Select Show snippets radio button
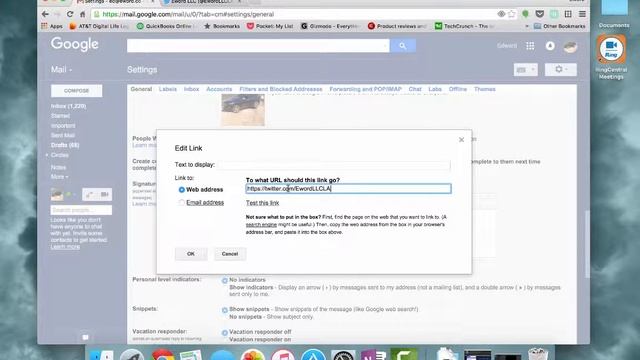Viewport: 640px width, 360px height. tap(224, 310)
